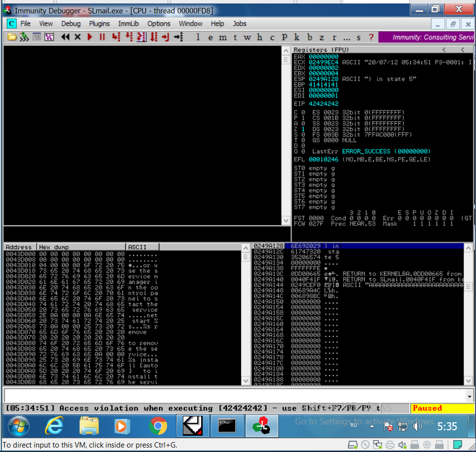Show Call stack via 'k' button
476x452 pixels.
(x=297, y=37)
